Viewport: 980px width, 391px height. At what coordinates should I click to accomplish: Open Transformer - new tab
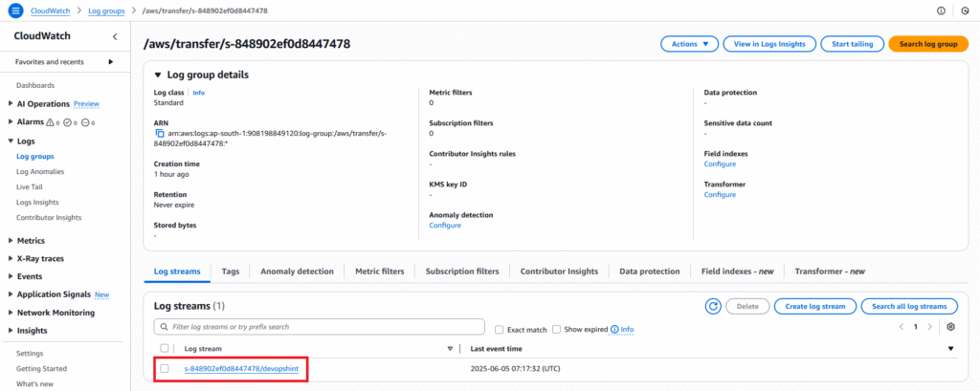pyautogui.click(x=830, y=272)
